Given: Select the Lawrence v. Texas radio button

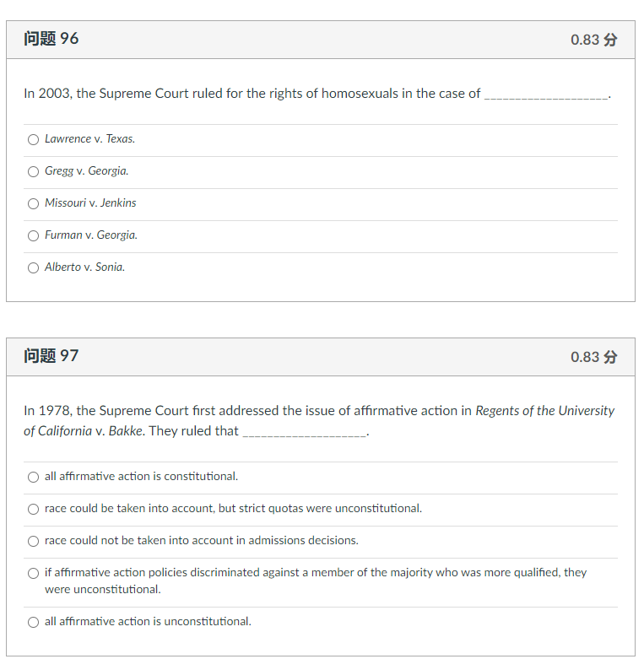Looking at the screenshot, I should pyautogui.click(x=33, y=139).
